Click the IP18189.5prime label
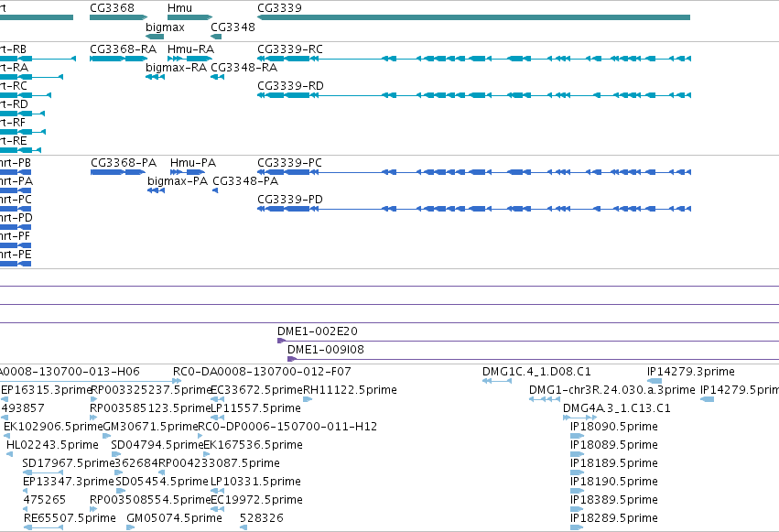 pyautogui.click(x=614, y=463)
